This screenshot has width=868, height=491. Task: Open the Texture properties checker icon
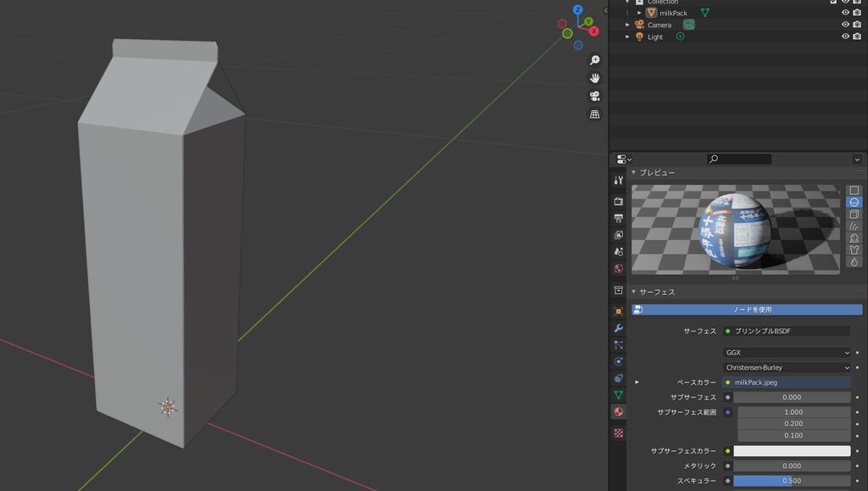click(618, 432)
